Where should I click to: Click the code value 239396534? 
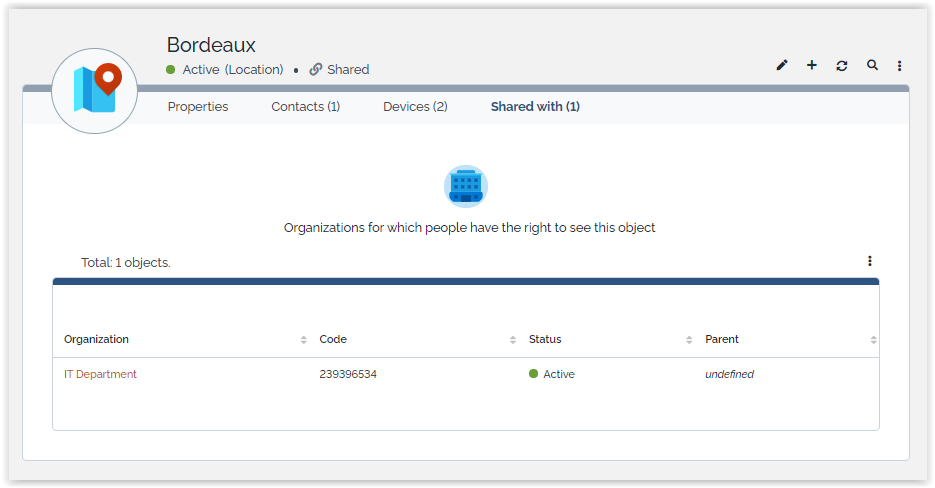(x=348, y=374)
